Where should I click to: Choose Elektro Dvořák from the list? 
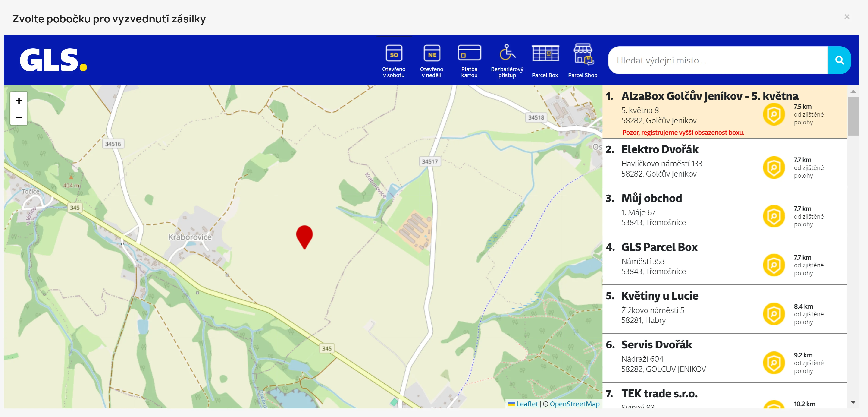(659, 149)
